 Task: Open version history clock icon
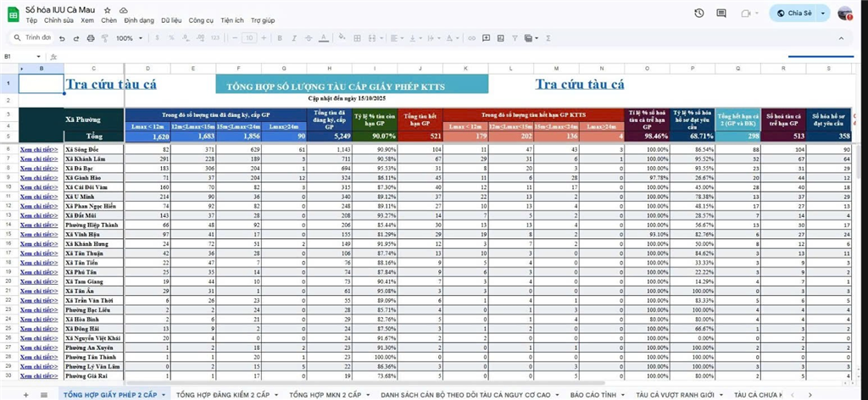tap(698, 13)
